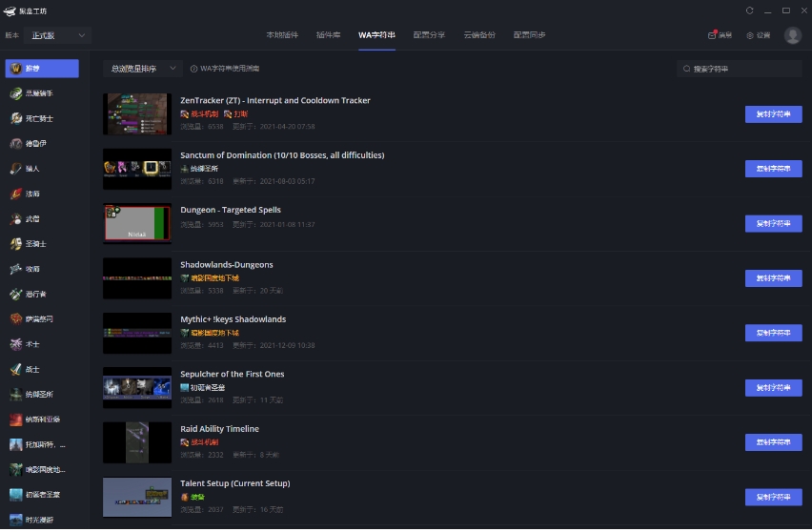Open title 'Dungeon - Targeted Spells'
The height and width of the screenshot is (532, 812).
point(231,210)
